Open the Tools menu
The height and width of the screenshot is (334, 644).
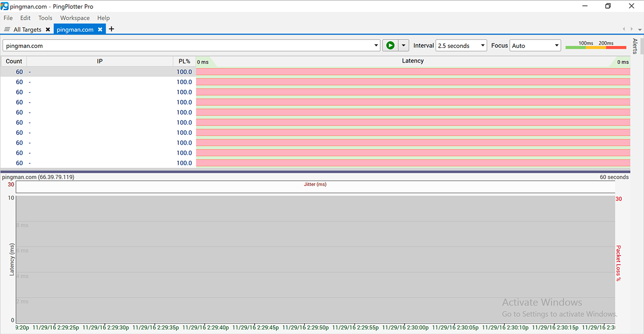(x=45, y=18)
